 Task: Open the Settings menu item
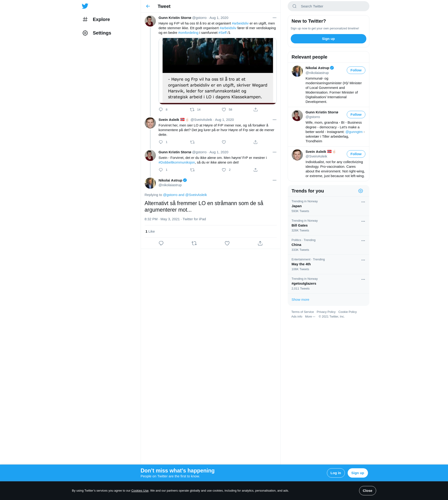point(97,33)
